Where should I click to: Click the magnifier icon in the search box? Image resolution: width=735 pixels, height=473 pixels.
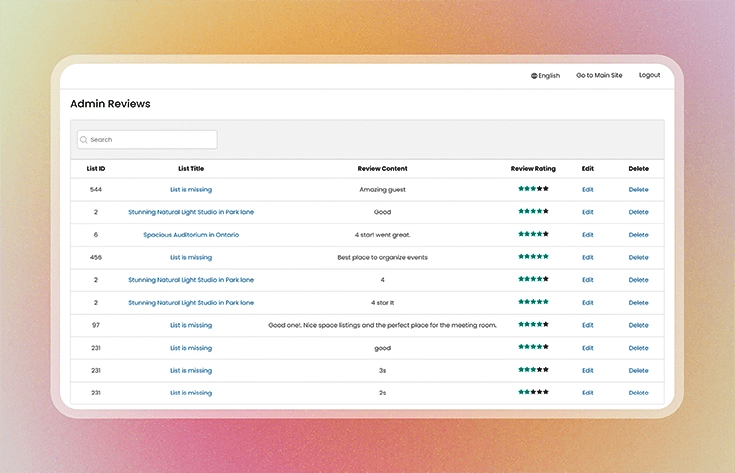84,140
